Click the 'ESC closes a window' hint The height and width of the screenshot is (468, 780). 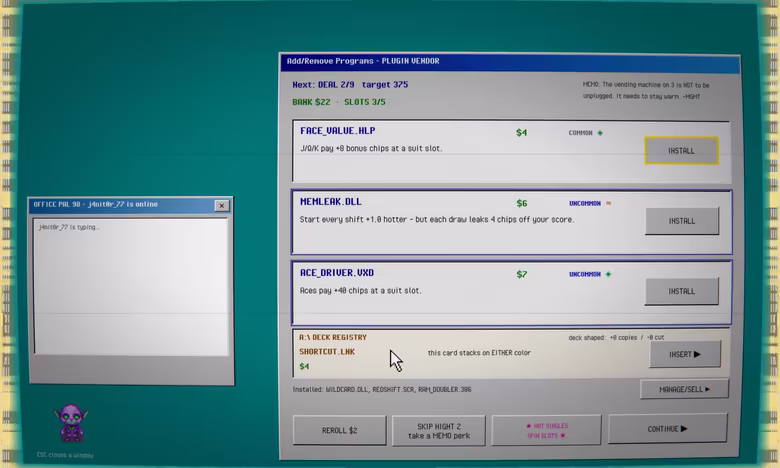click(65, 455)
